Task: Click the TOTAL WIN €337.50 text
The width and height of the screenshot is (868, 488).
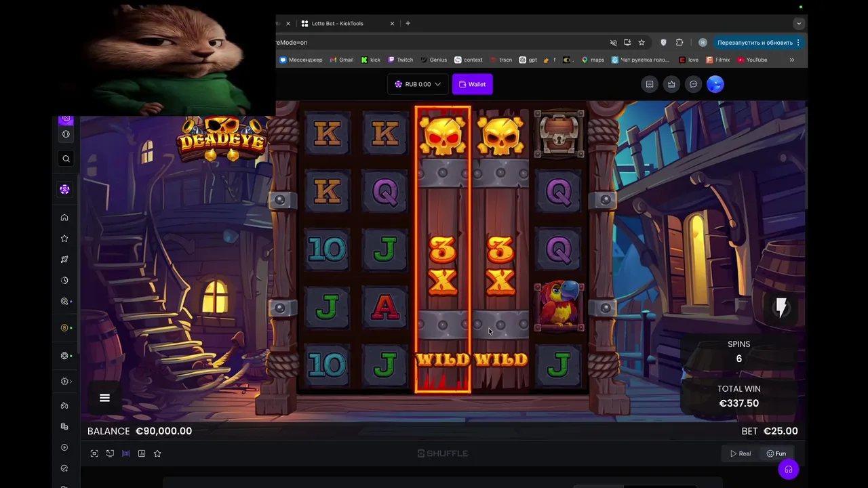Action: click(x=739, y=396)
